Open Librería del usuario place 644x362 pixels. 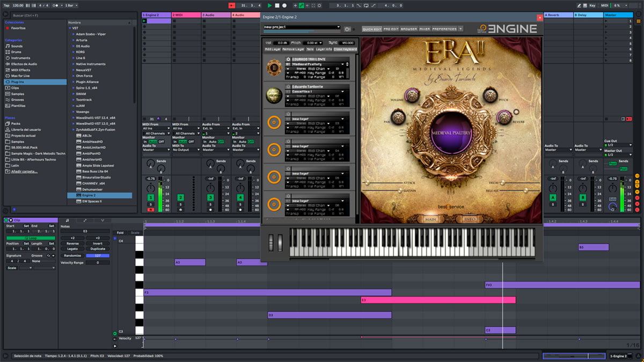tap(26, 129)
